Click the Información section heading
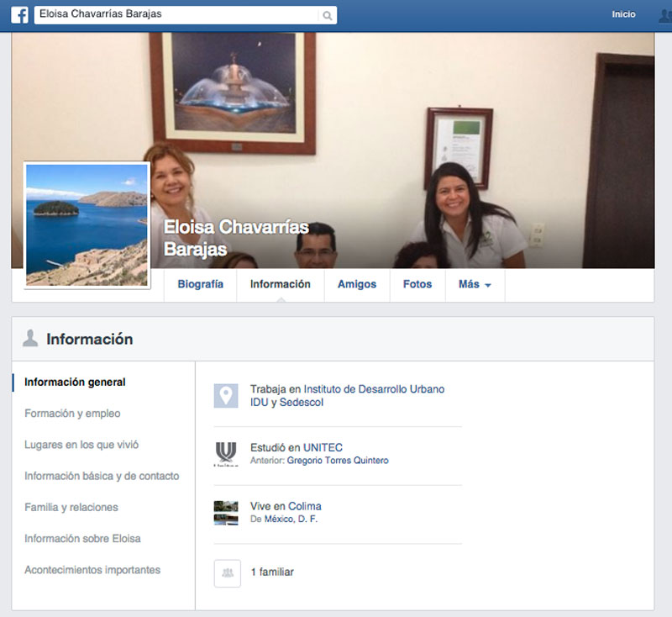Image resolution: width=672 pixels, height=617 pixels. point(90,339)
